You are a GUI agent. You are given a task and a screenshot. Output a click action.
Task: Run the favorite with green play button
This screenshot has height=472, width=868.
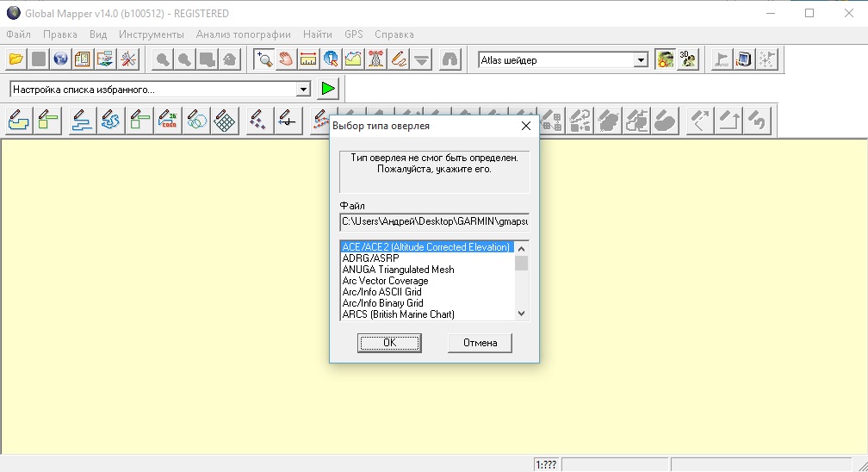(328, 89)
